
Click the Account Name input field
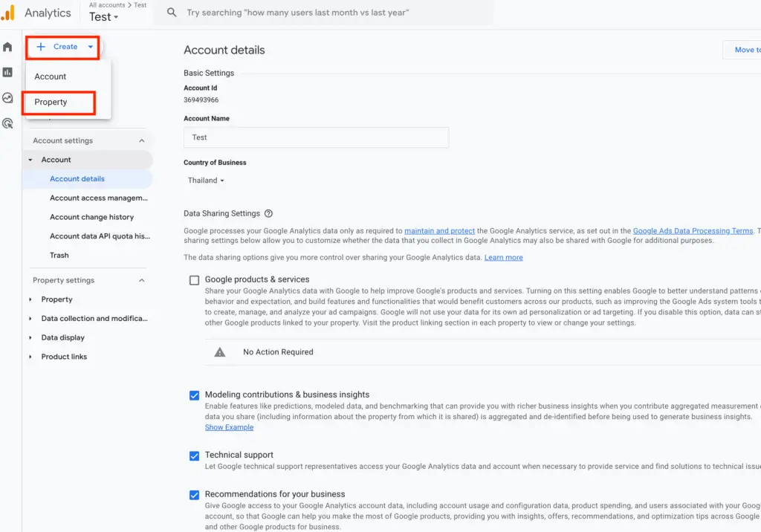[316, 137]
